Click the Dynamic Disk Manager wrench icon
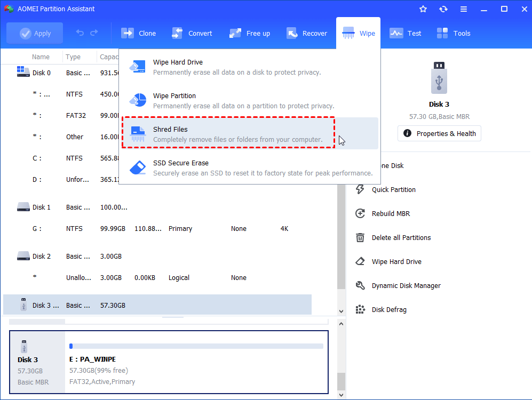532x400 pixels. pos(360,285)
